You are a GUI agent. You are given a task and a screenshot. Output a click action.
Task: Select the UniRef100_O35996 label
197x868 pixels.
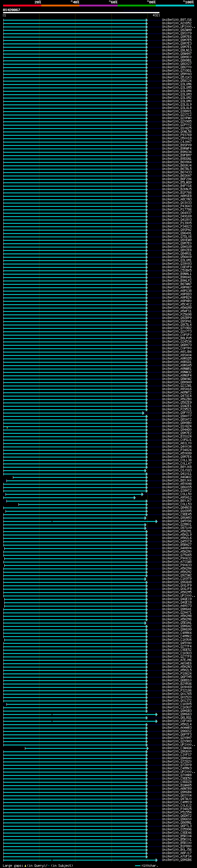(x=177, y=830)
